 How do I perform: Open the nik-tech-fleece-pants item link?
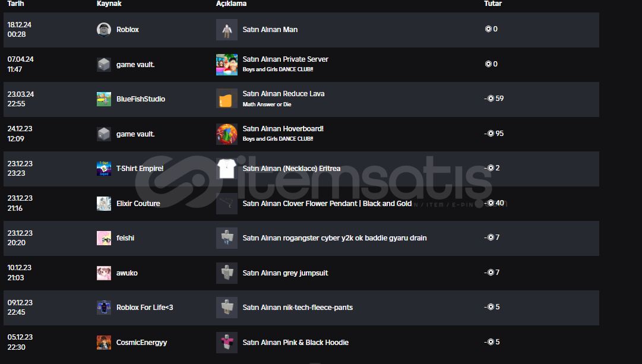pyautogui.click(x=298, y=308)
